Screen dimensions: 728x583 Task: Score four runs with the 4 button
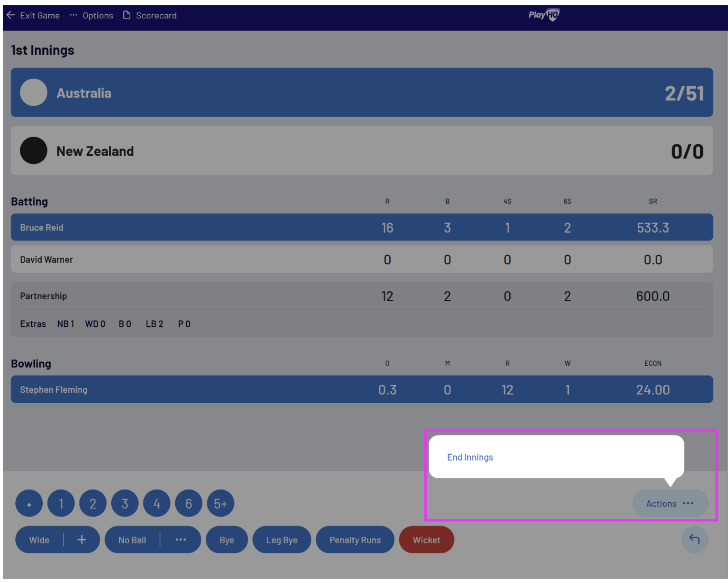tap(156, 503)
